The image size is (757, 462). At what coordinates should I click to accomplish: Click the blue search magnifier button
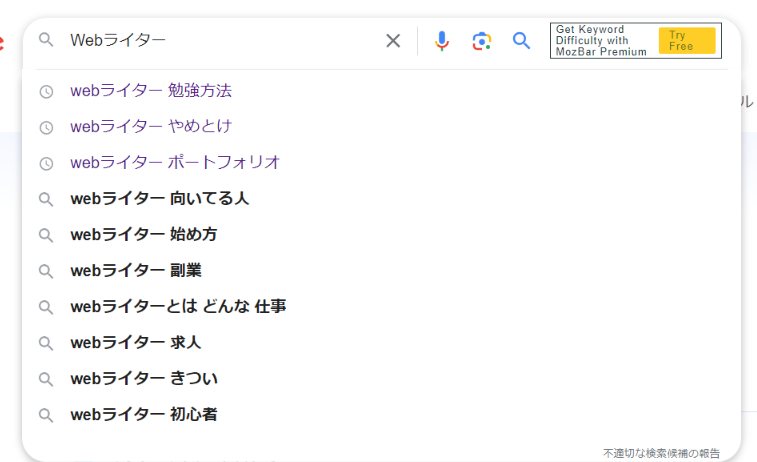coord(521,41)
